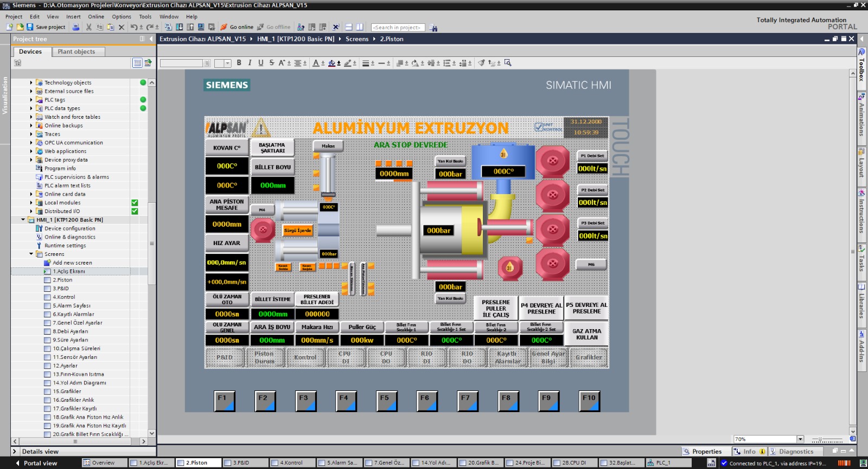Expand the Technology objects tree node
This screenshot has height=469, width=868.
(31, 83)
